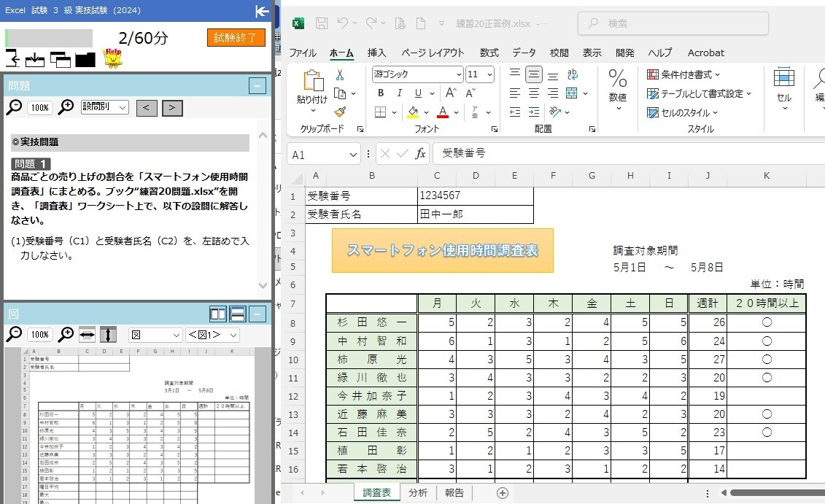Increase font size with the larger A icon
Viewport: 825px width, 504px height.
pyautogui.click(x=451, y=93)
